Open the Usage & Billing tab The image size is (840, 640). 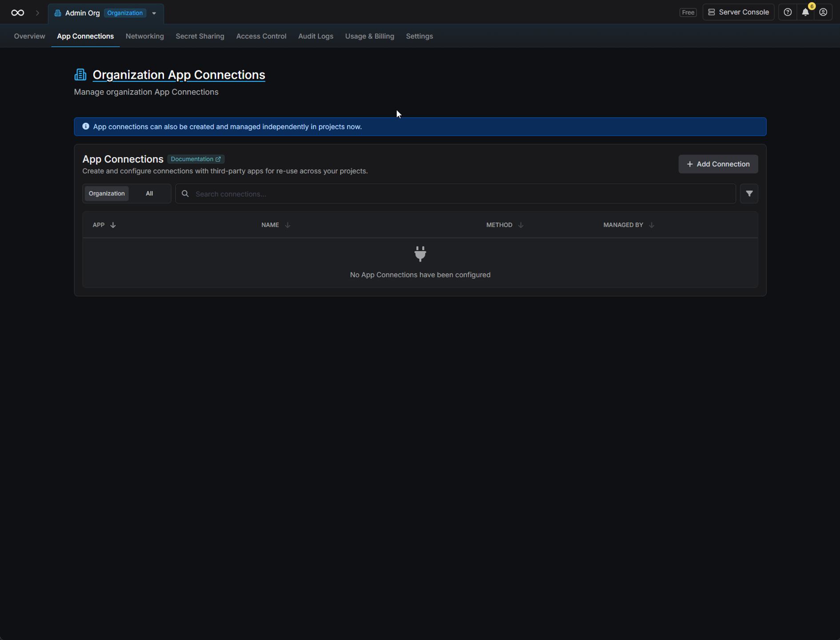(370, 36)
